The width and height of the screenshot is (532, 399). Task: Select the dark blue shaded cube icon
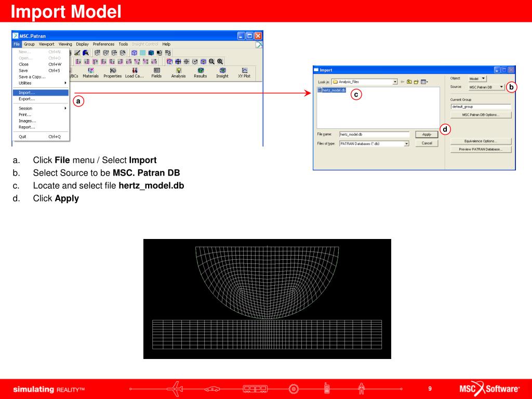coord(151,52)
